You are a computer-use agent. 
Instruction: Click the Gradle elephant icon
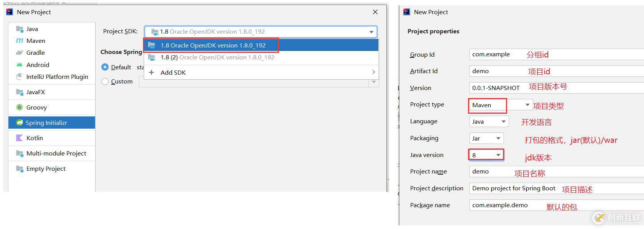click(20, 52)
